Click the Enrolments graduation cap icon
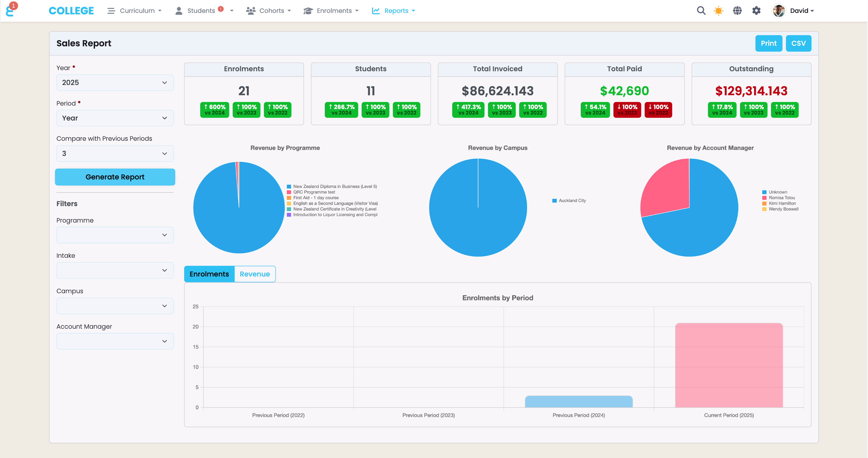Viewport: 868px width, 458px height. click(308, 11)
